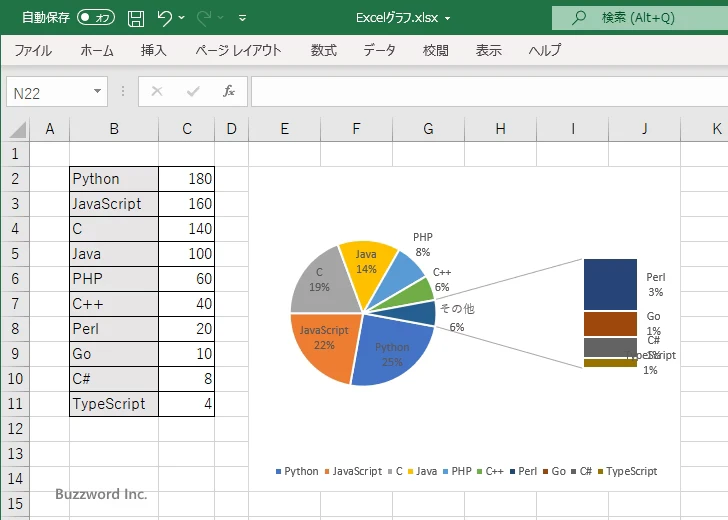The image size is (728, 520).
Task: Select the cell with value 140
Action: pos(187,229)
